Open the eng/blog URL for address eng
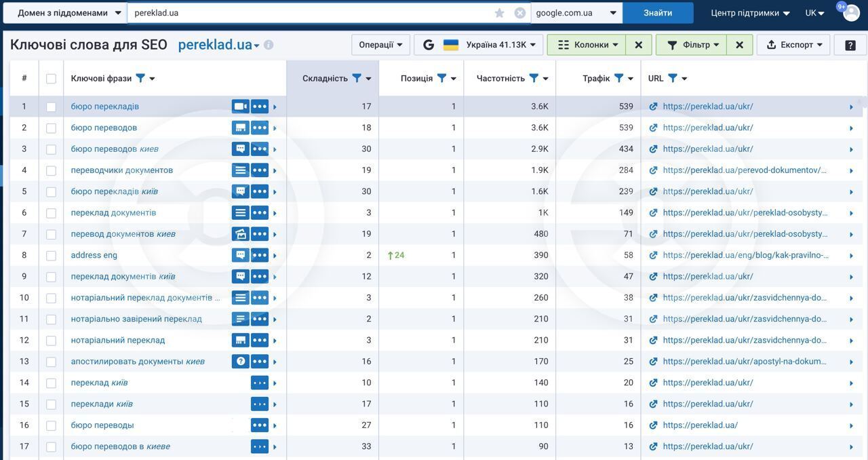Viewport: 868px width, 460px height. [x=746, y=255]
